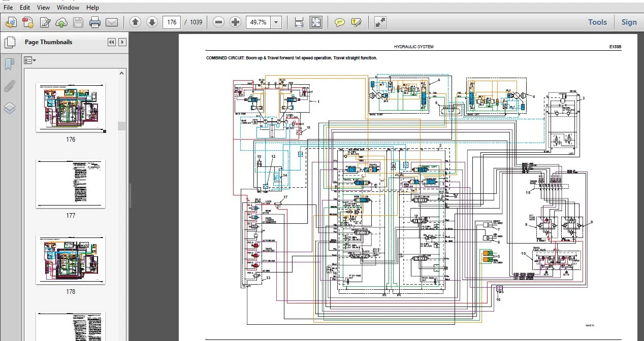Toggle the bookmarks panel icon
644x341 pixels.
click(x=10, y=64)
